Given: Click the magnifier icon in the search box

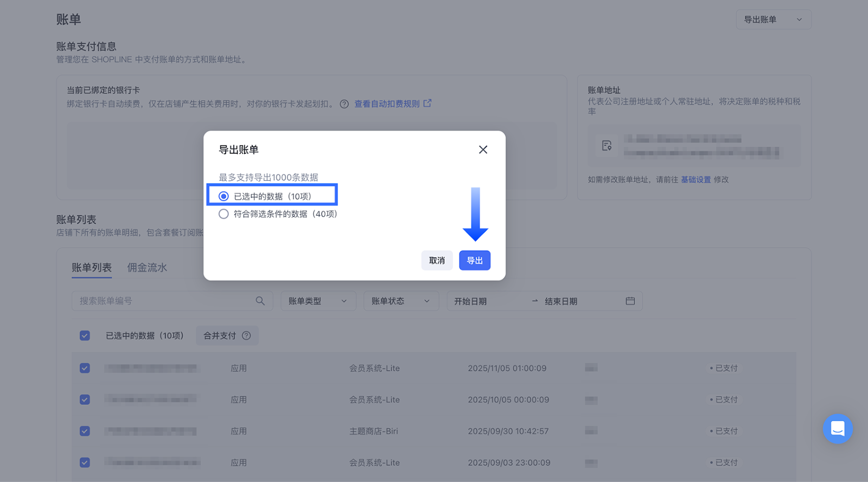Looking at the screenshot, I should (260, 301).
